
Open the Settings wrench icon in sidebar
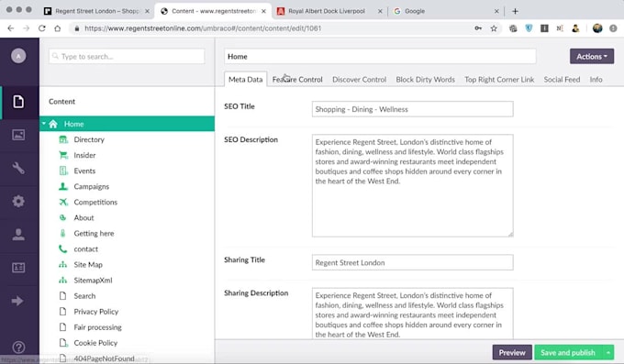pos(18,168)
